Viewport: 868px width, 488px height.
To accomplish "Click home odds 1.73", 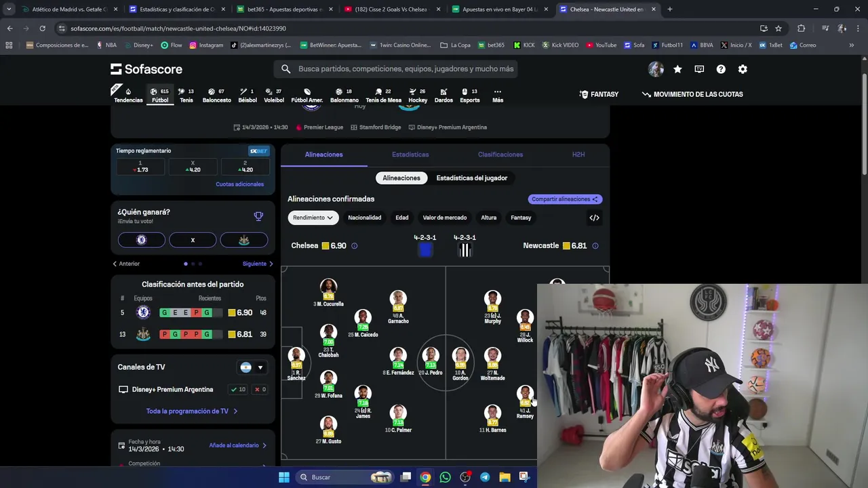I will click(x=140, y=167).
